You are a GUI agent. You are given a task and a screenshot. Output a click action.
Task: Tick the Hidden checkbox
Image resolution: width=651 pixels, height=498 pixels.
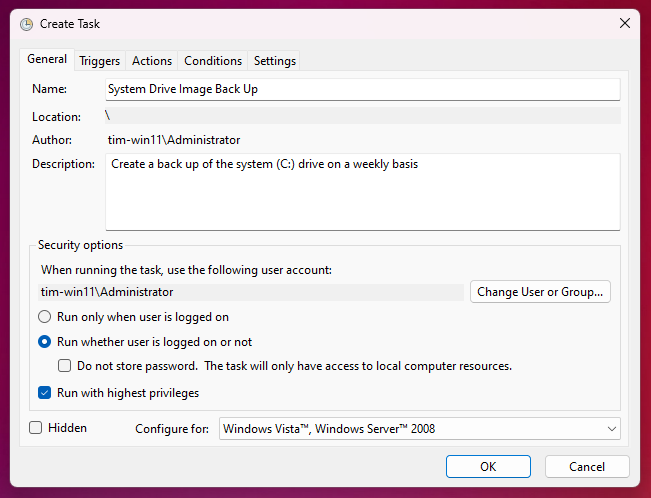click(x=36, y=428)
